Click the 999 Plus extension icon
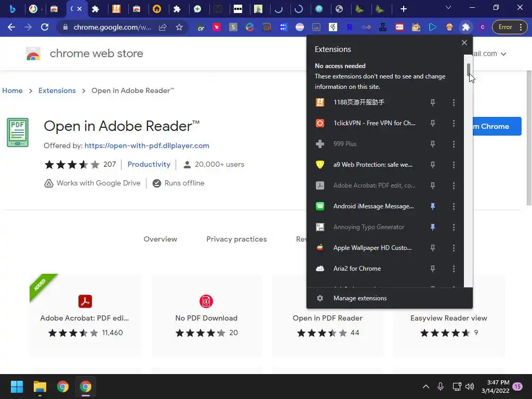The width and height of the screenshot is (532, 399). (320, 144)
